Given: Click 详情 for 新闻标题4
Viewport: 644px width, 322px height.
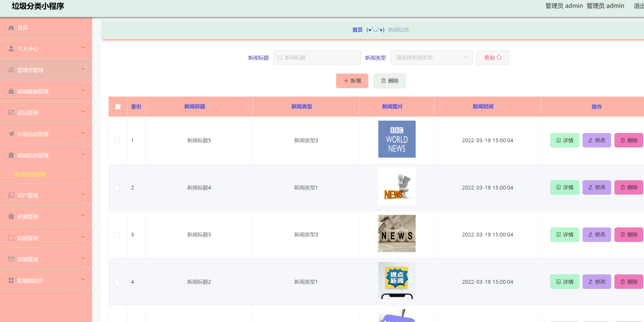Looking at the screenshot, I should tap(565, 187).
